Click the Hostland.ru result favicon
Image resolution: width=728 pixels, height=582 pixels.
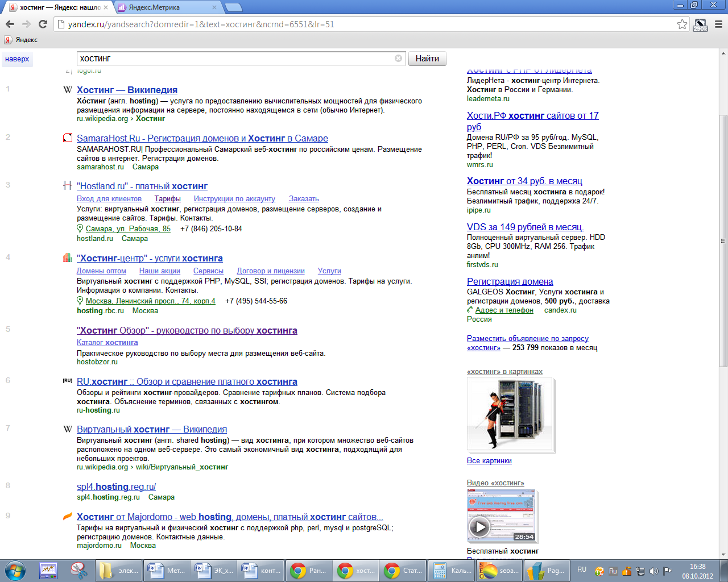68,185
